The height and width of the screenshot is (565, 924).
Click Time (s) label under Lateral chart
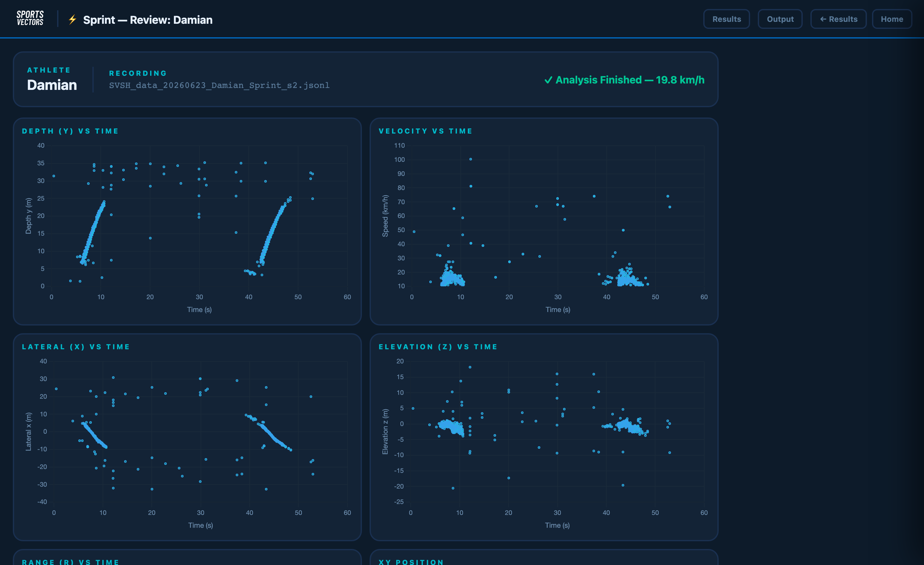(x=201, y=525)
